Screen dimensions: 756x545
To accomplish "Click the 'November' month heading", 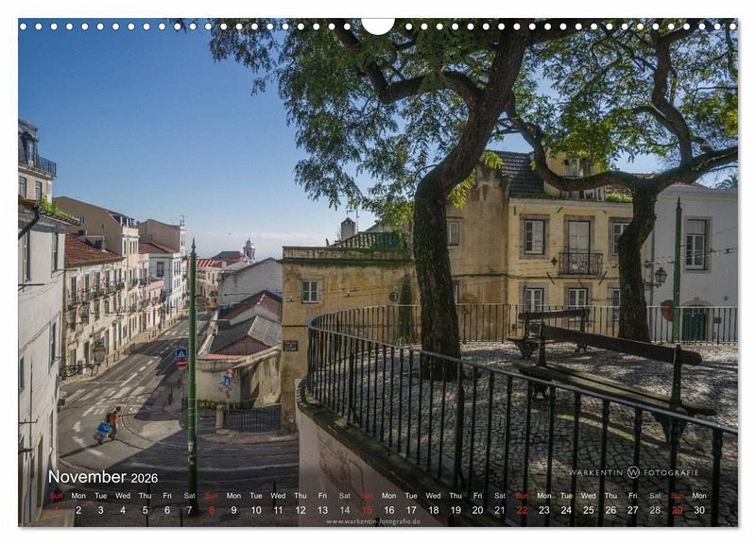I will 87,477.
